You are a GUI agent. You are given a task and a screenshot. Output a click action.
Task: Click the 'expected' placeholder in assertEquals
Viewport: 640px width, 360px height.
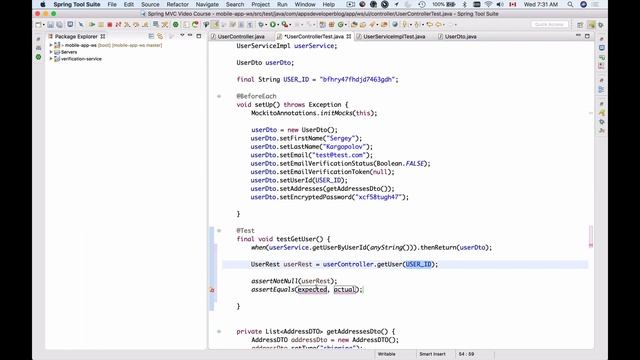pos(312,289)
